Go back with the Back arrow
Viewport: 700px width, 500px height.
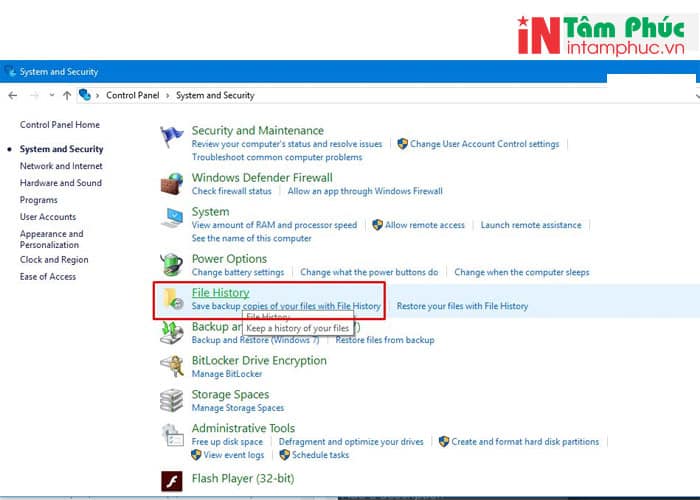[13, 95]
